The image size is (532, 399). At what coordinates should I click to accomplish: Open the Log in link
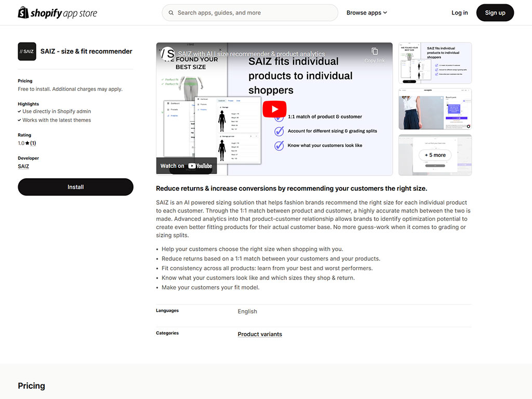[459, 13]
